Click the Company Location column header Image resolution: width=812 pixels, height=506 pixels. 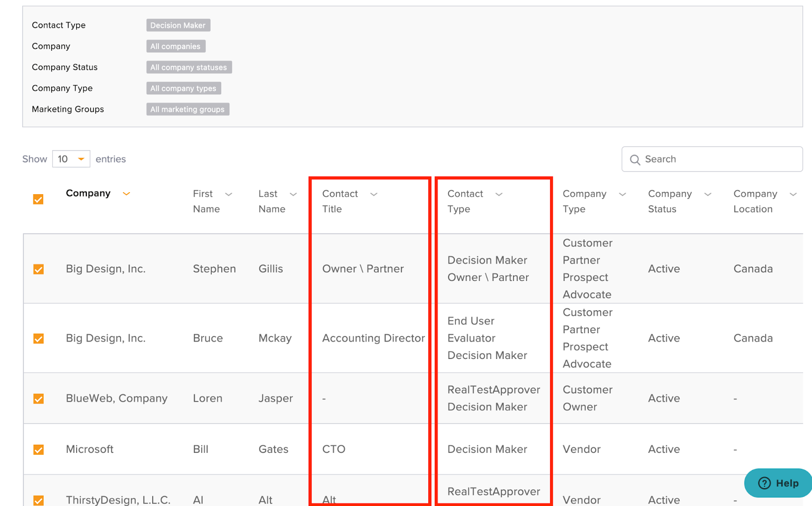click(755, 201)
